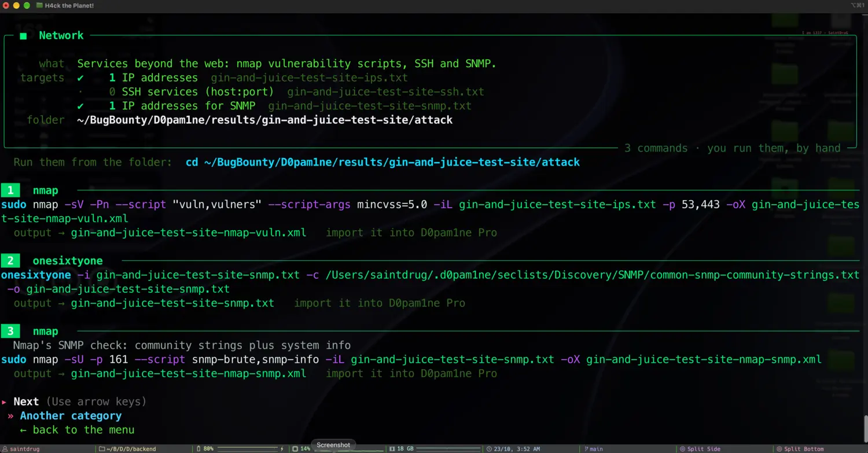Click the CPU icon showing 14%
The height and width of the screenshot is (453, 868).
295,449
